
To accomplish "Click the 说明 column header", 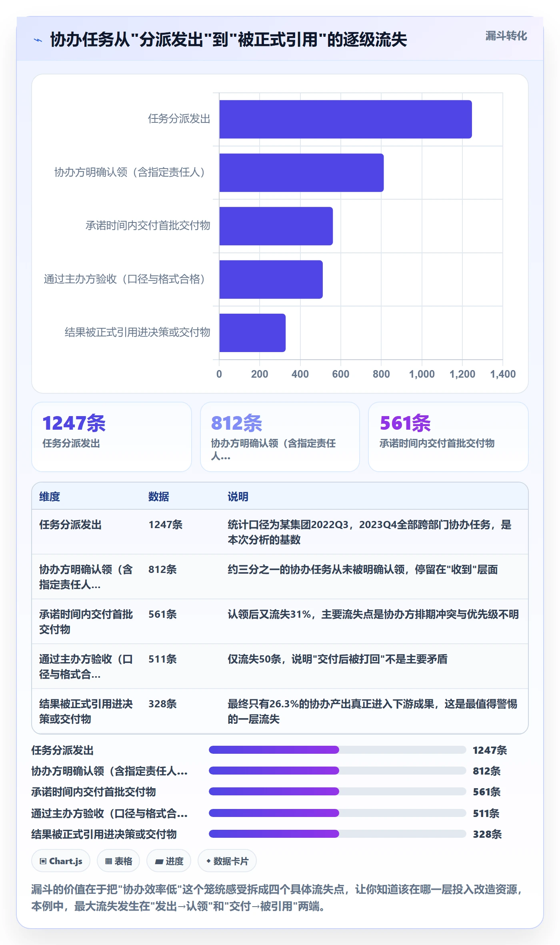I will tap(238, 497).
